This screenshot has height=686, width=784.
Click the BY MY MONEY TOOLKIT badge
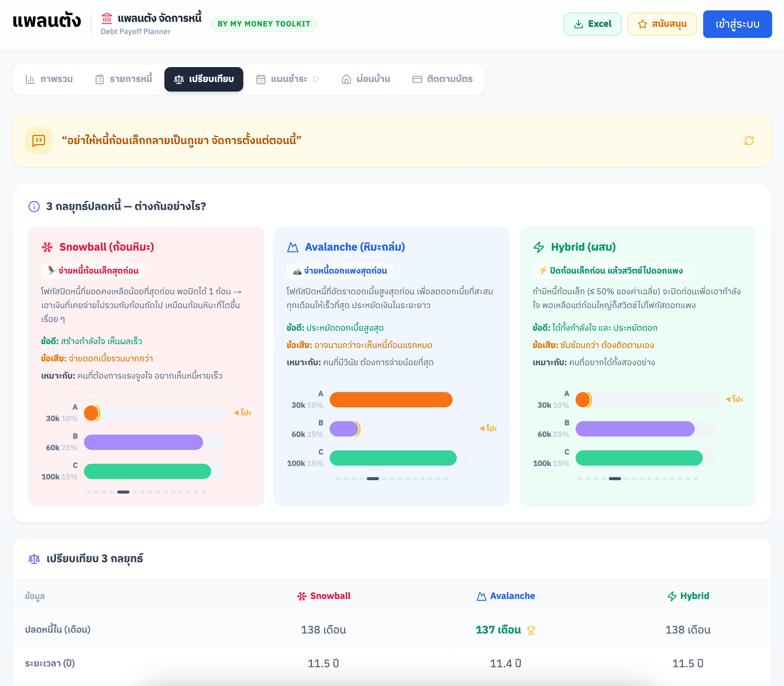tap(264, 24)
